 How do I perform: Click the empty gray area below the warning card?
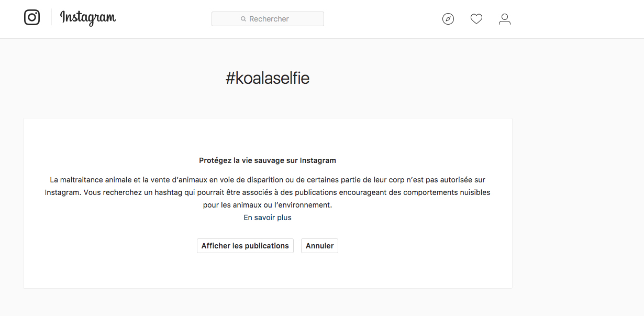click(x=268, y=303)
